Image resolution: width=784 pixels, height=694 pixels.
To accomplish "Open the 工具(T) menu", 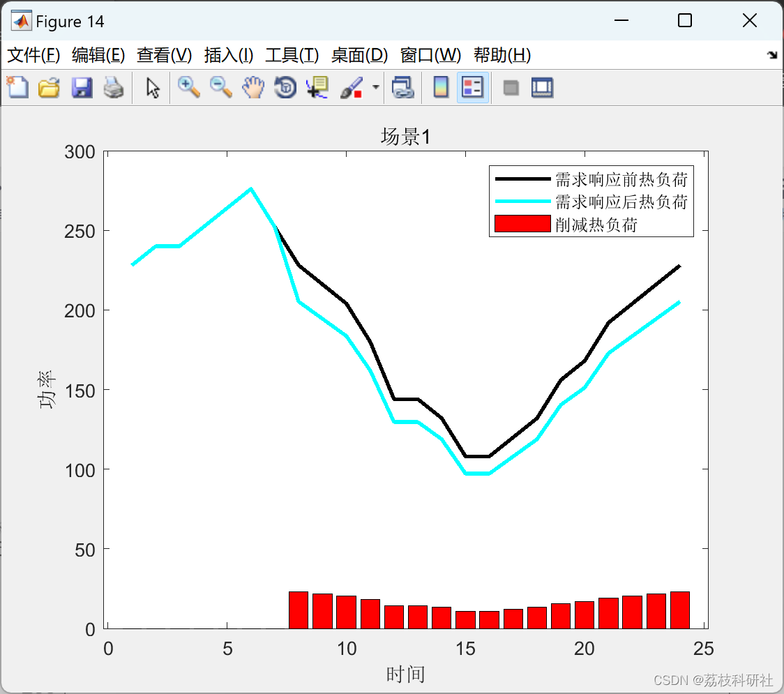I will click(292, 55).
